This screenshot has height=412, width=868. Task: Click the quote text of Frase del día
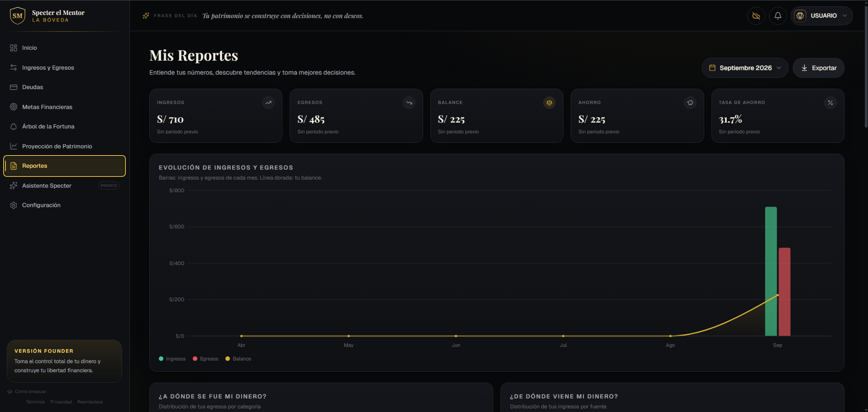[283, 16]
